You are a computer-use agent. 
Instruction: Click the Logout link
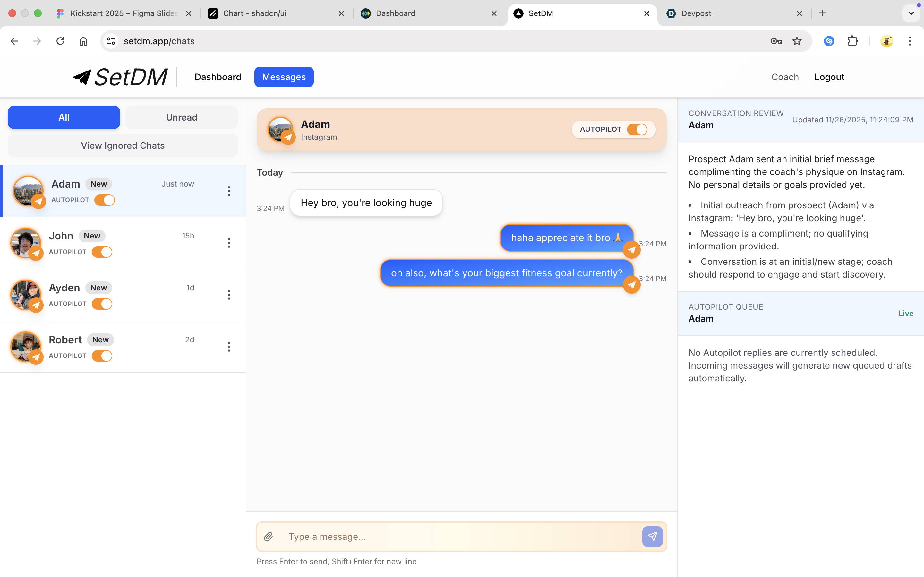tap(829, 77)
